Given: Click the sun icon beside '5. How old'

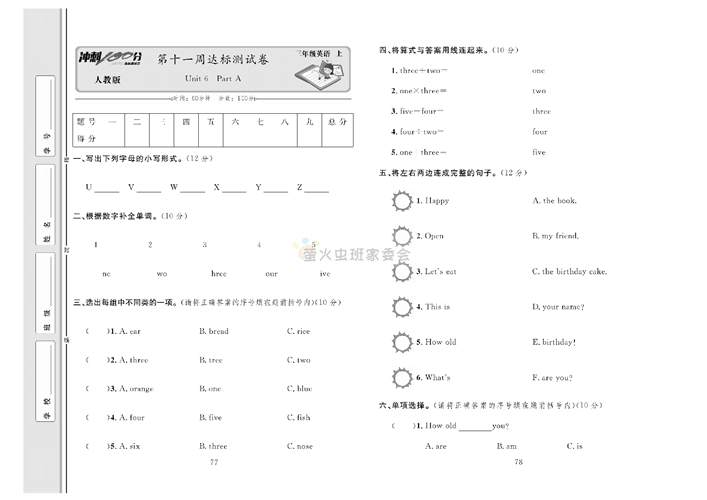Looking at the screenshot, I should coord(402,342).
